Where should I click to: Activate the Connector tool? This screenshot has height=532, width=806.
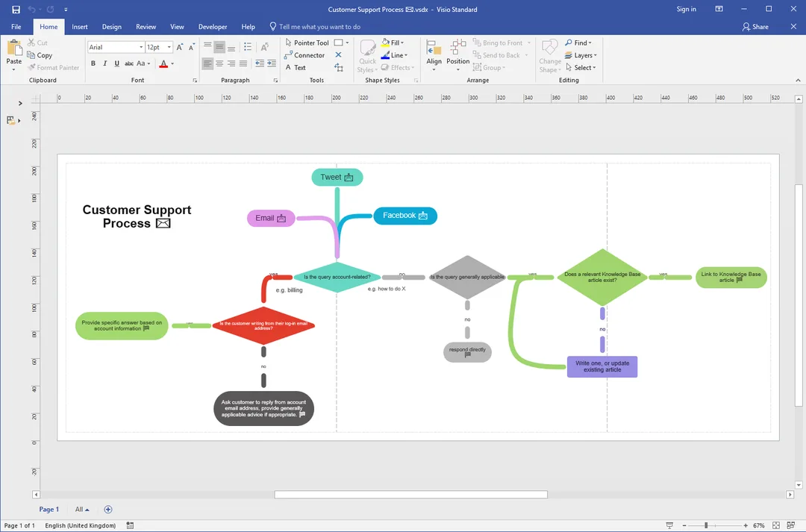pos(304,55)
